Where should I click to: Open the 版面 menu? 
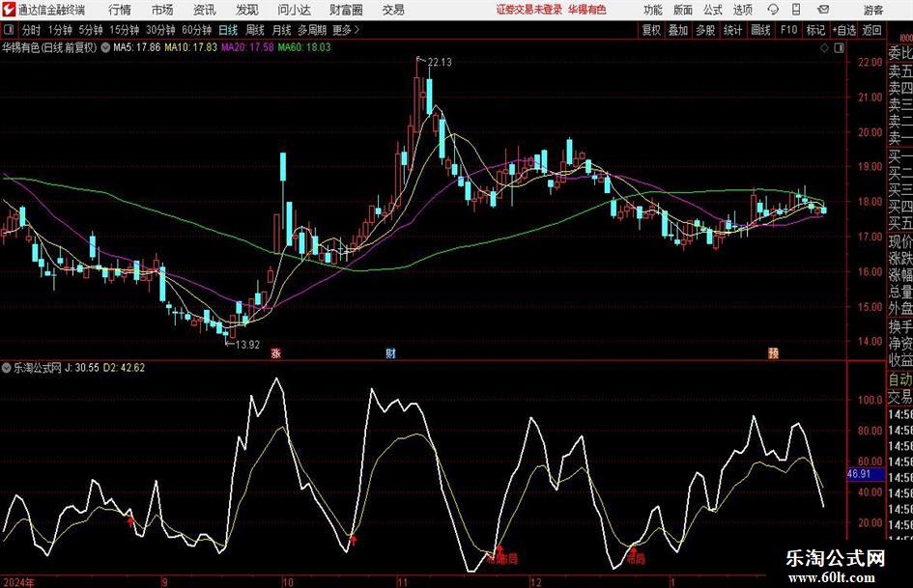[x=683, y=10]
